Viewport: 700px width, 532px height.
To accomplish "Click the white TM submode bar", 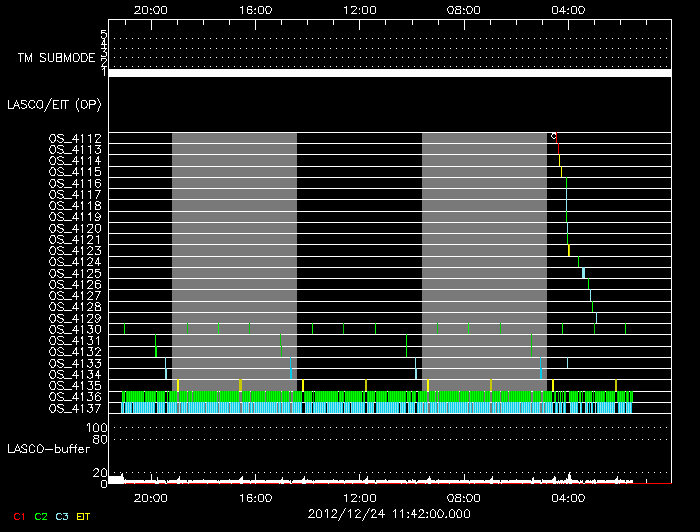I will [x=389, y=73].
